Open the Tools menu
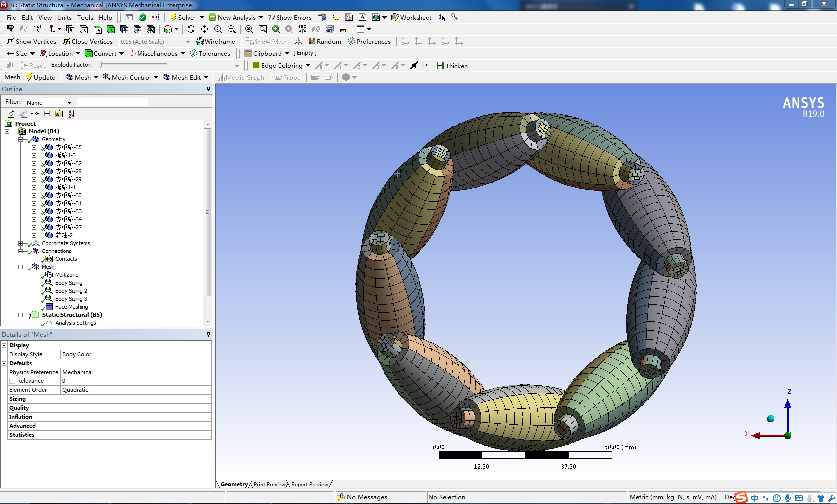Viewport: 837px width, 504px height. point(85,17)
